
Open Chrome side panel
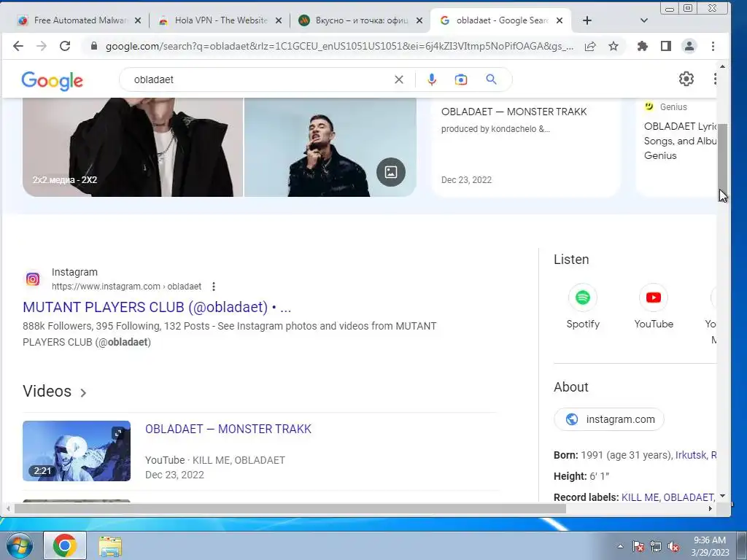(665, 46)
